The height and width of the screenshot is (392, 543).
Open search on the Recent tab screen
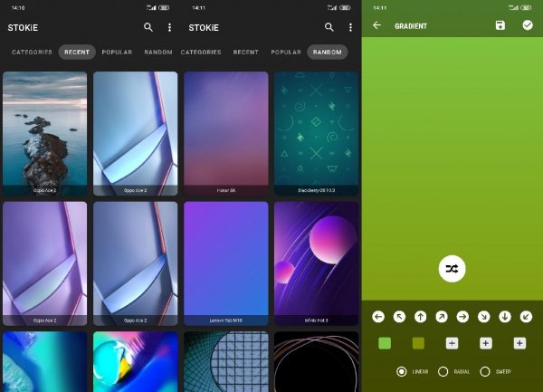coord(148,27)
